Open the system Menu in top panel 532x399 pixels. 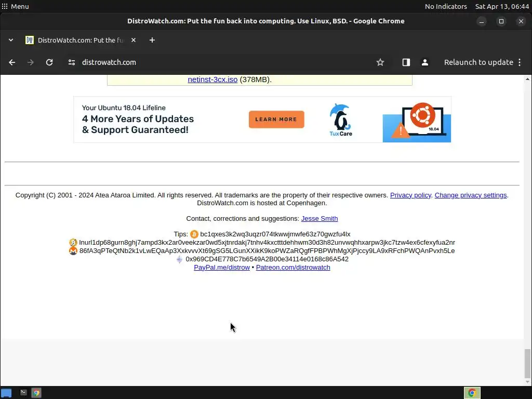click(x=15, y=6)
